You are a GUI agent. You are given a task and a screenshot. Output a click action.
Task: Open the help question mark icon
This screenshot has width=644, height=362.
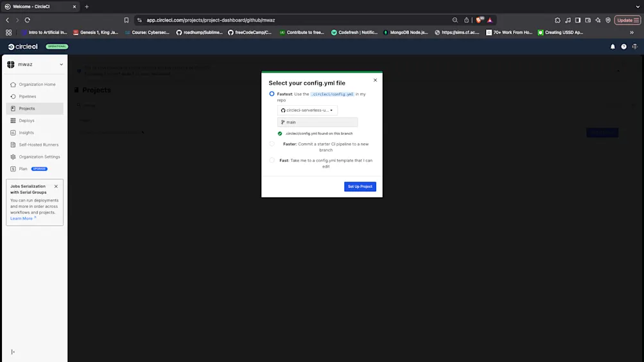(623, 47)
